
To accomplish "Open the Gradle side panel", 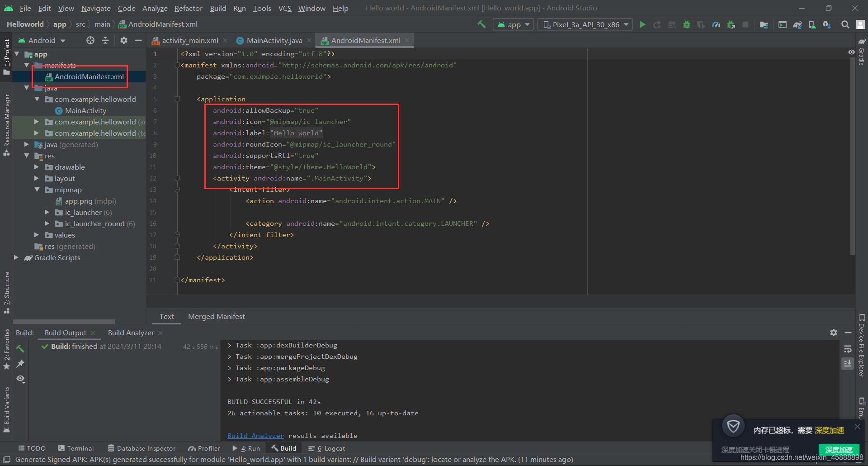I will point(862,51).
